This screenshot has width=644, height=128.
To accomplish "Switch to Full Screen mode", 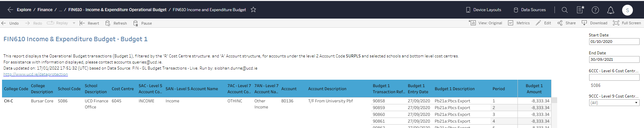I will [x=627, y=23].
